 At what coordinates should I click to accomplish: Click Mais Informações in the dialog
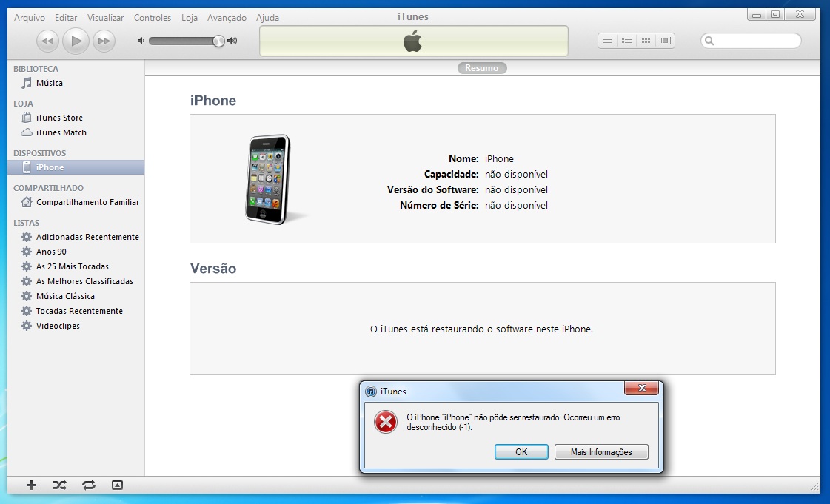coord(601,451)
